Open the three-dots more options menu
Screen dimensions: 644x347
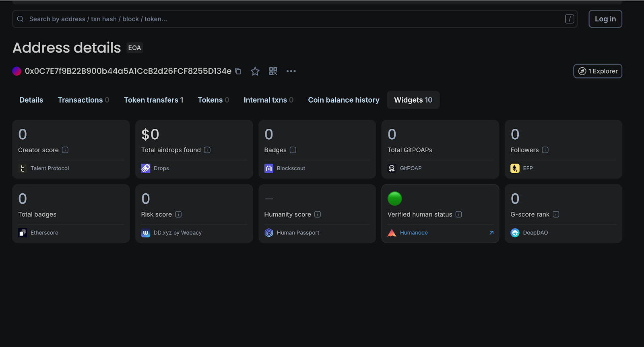[x=291, y=71]
